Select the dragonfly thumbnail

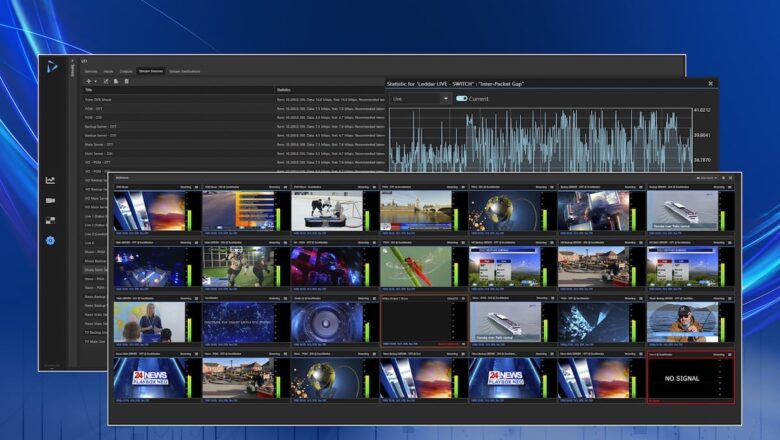click(416, 266)
